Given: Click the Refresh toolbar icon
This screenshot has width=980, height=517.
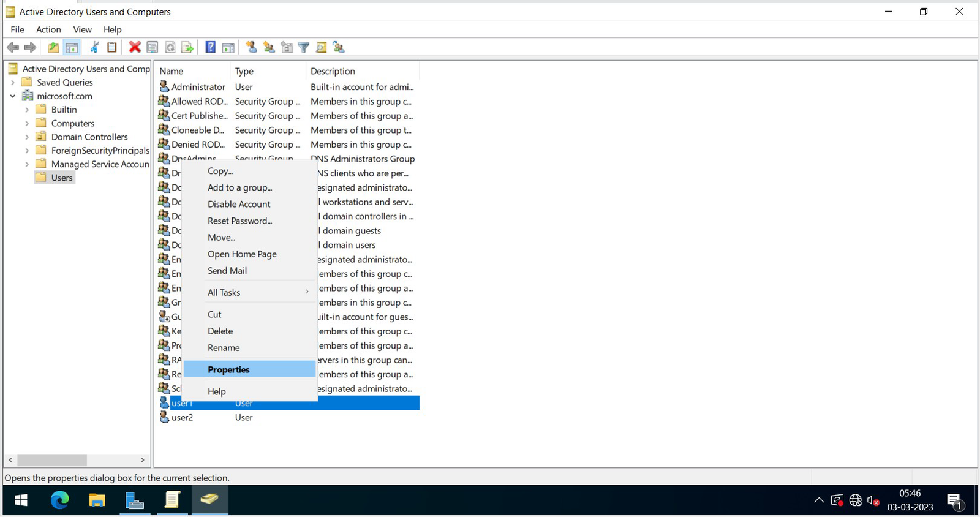Looking at the screenshot, I should (x=170, y=47).
